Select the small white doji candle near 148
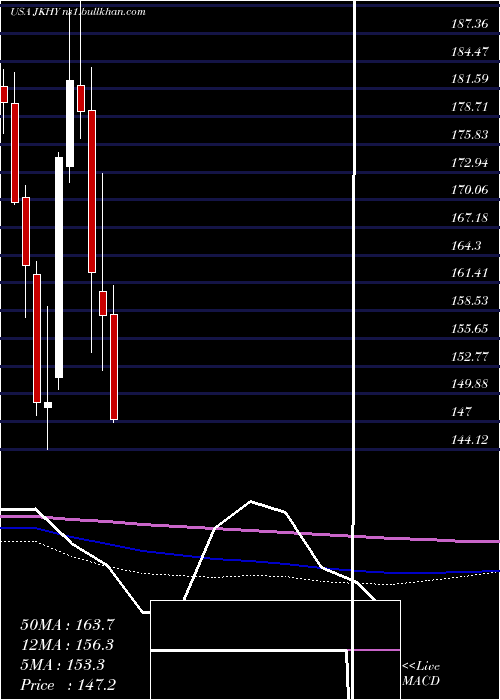 [x=48, y=405]
